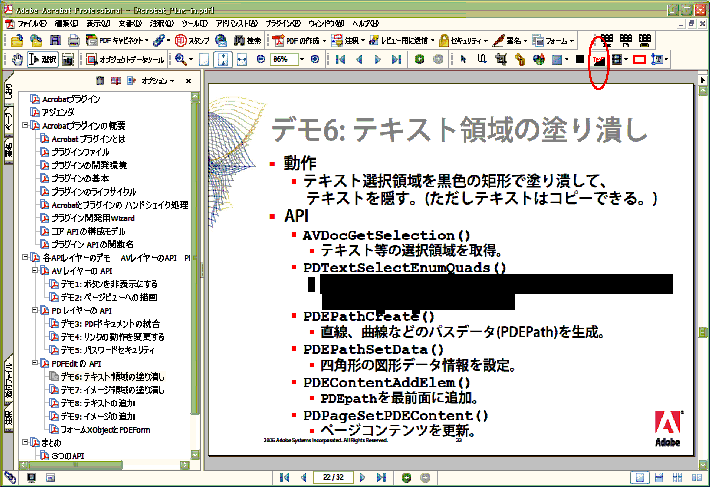710x487 pixels.
Task: Click the Save floppy disk icon
Action: pyautogui.click(x=55, y=41)
